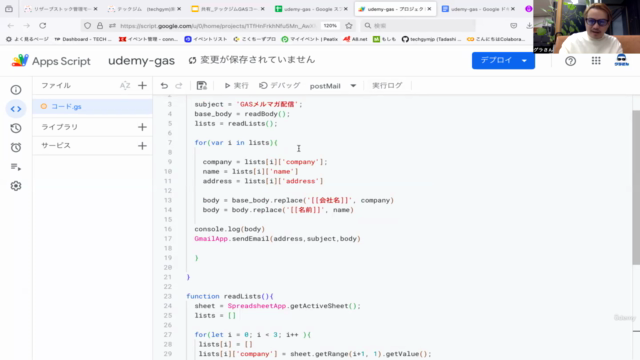Click the Apps Script logo

pos(51,61)
